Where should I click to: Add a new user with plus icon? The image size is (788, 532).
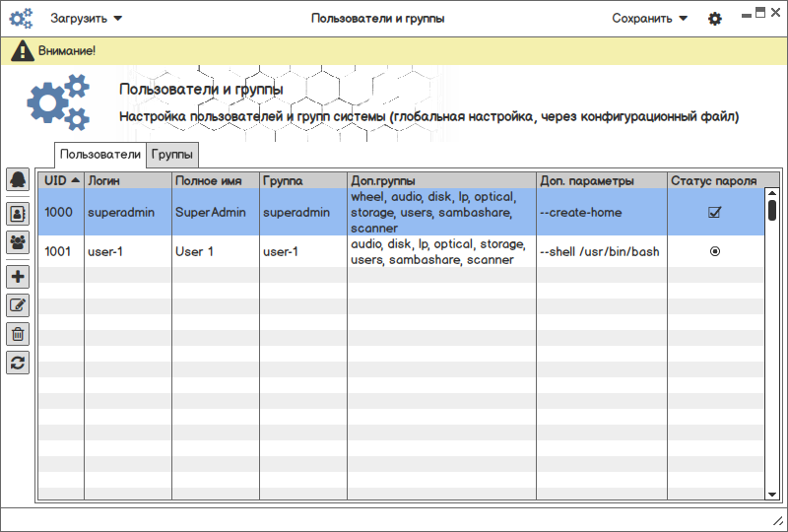click(18, 277)
